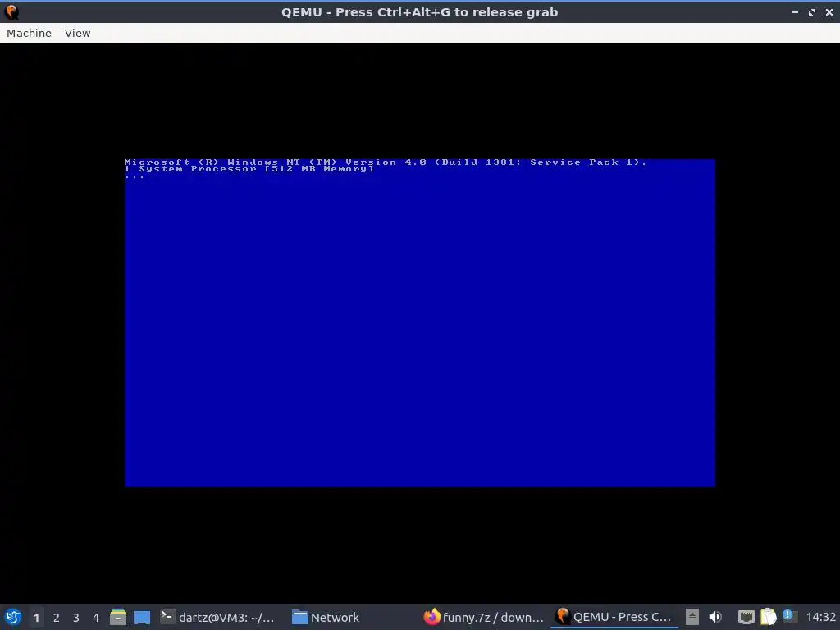
Task: Open the removable media eject tray icon
Action: [x=692, y=617]
